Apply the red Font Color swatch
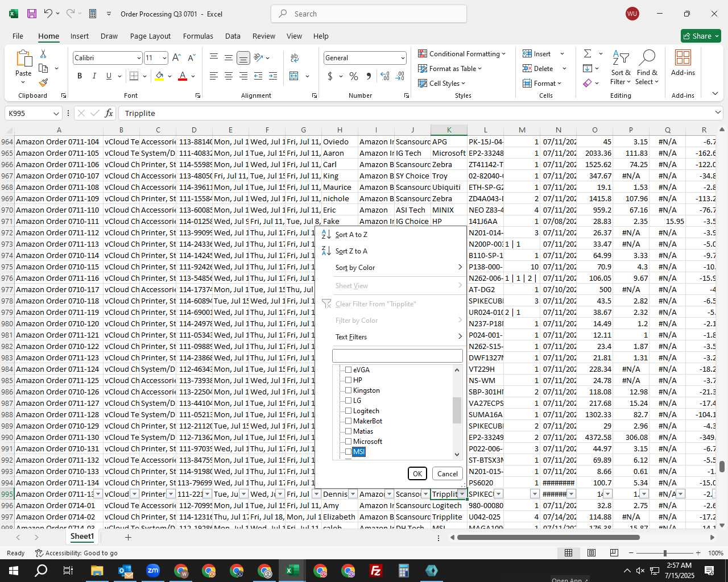Image resolution: width=728 pixels, height=582 pixels. pos(183,76)
